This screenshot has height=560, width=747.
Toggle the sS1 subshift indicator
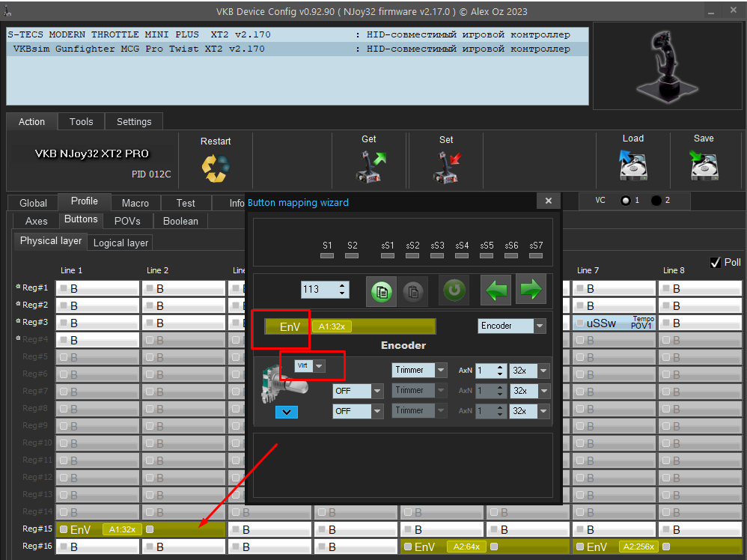click(x=387, y=255)
